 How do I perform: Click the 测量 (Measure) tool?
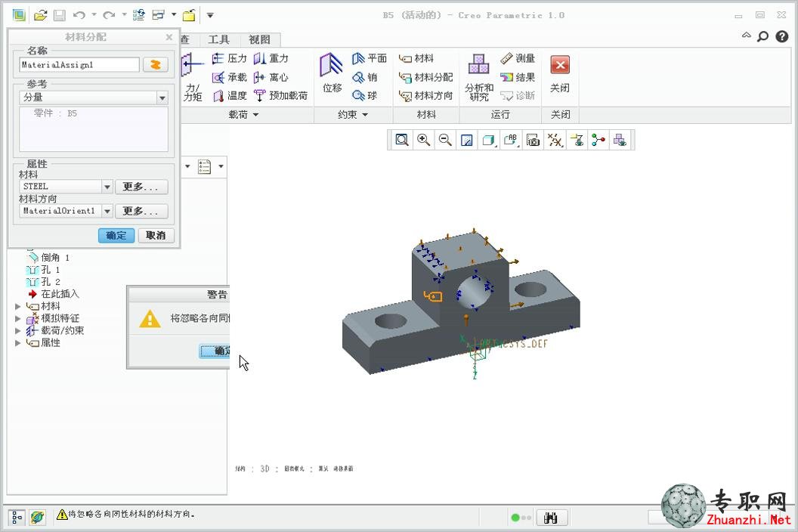518,58
